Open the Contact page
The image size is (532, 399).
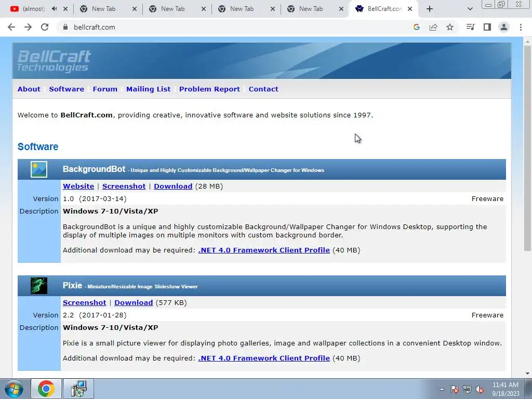263,89
